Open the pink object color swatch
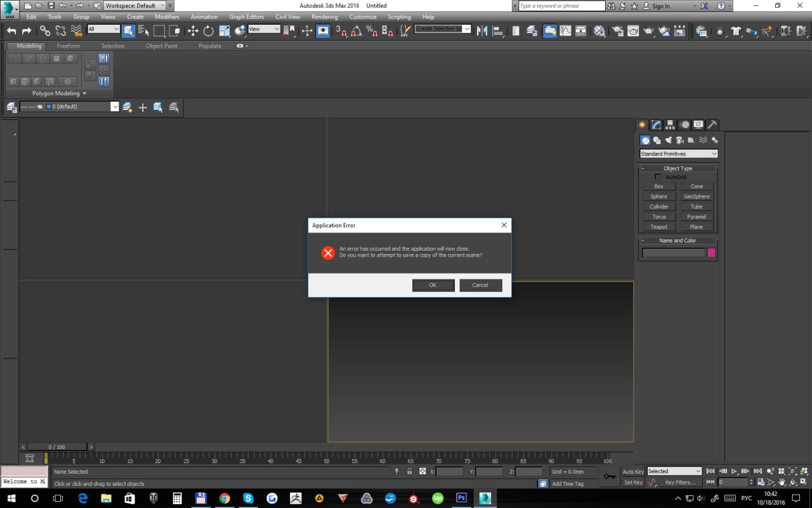The image size is (812, 508). [711, 253]
